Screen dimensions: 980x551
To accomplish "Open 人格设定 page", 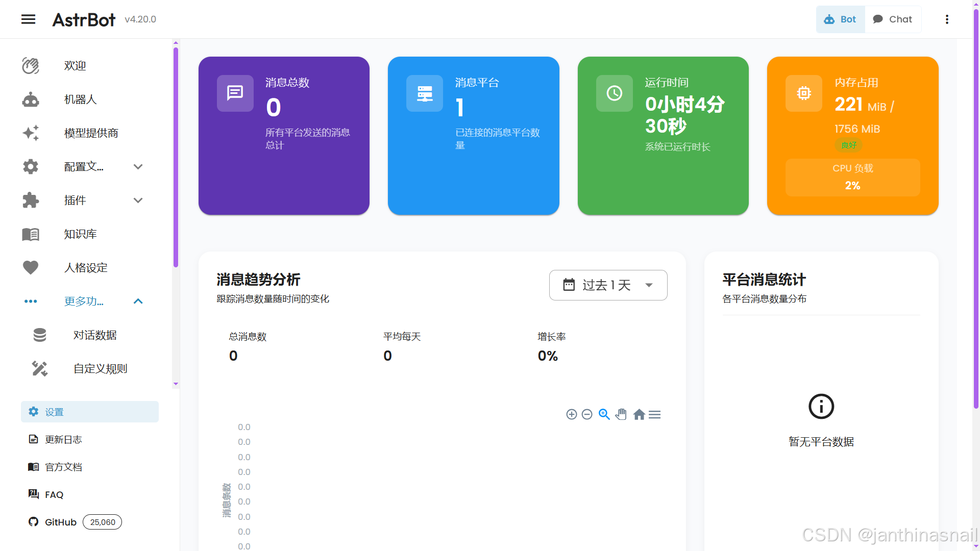I will pos(86,268).
